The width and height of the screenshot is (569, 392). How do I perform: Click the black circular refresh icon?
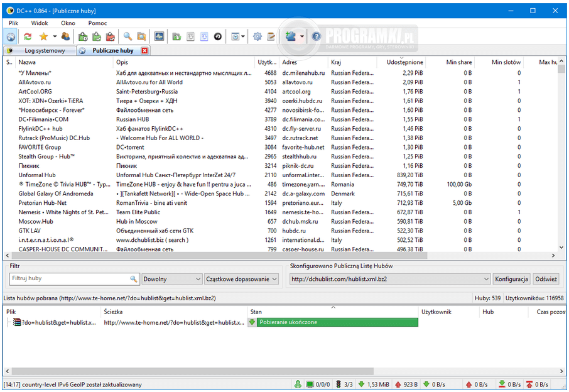[218, 36]
